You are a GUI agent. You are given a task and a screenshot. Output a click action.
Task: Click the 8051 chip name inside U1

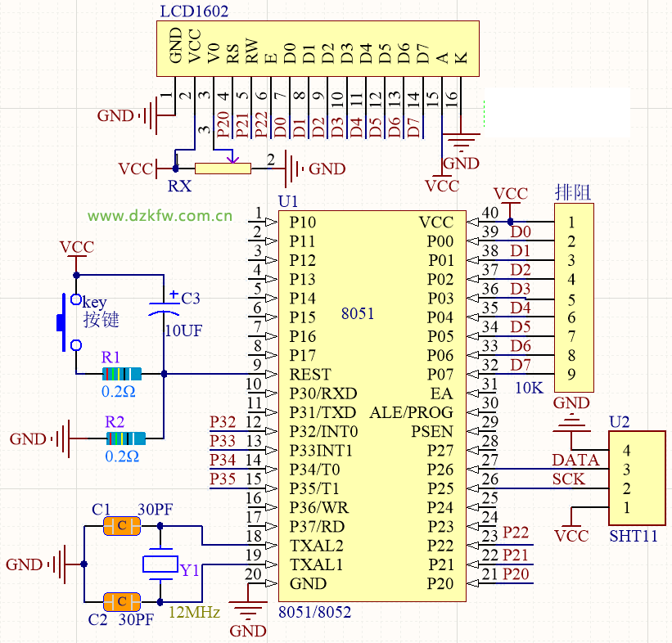(x=358, y=313)
